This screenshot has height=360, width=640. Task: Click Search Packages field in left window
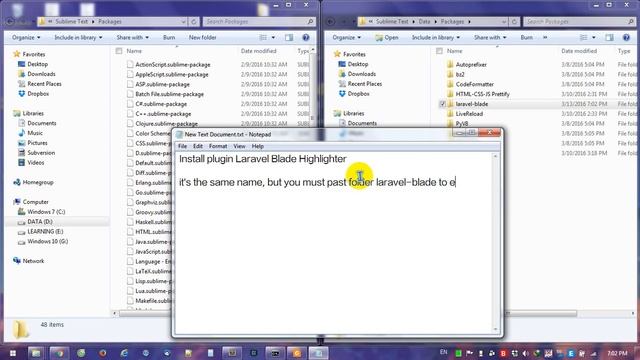coord(259,22)
